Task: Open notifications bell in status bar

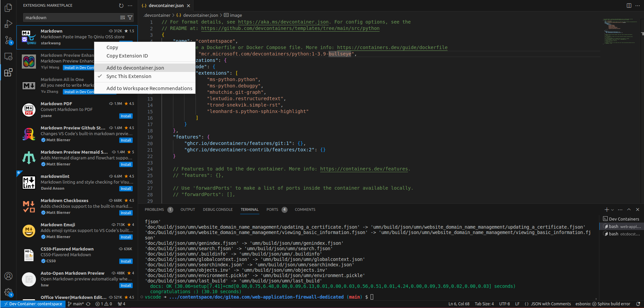Action: [x=638, y=304]
